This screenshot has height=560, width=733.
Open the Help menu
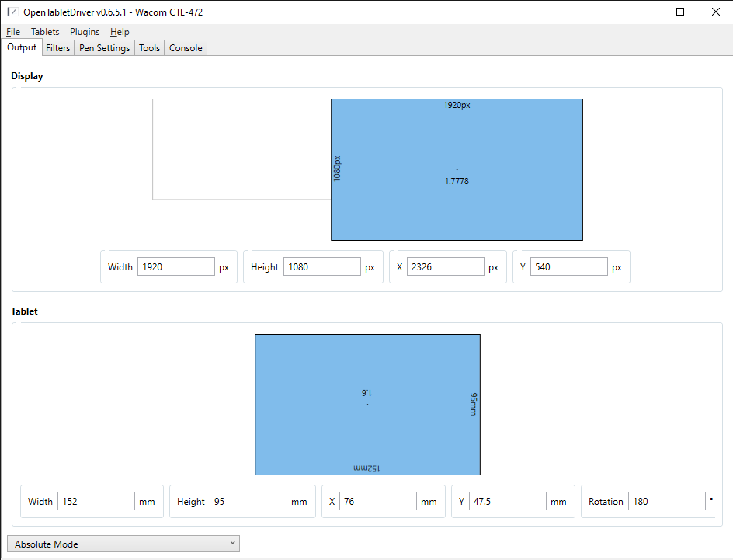pyautogui.click(x=120, y=32)
